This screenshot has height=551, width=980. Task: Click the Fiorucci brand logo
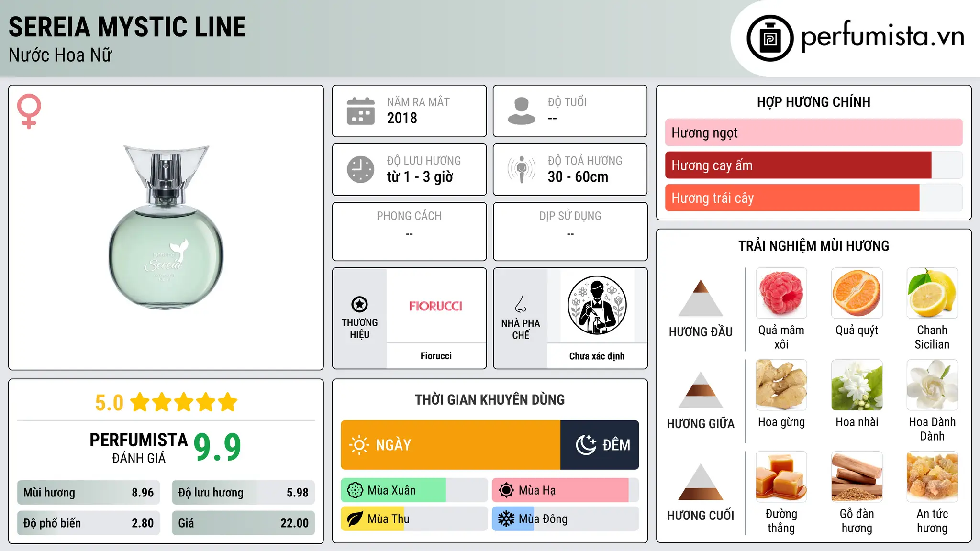click(436, 306)
